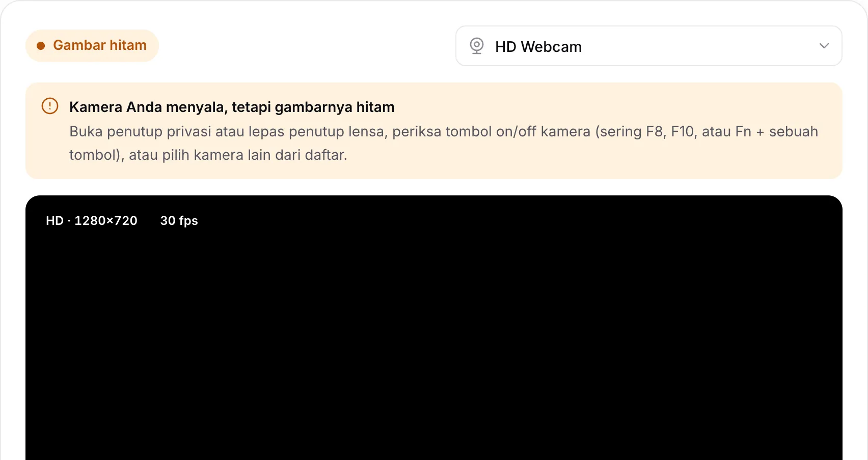Click the HD · 1280×720 resolution label
The image size is (868, 460).
click(92, 220)
